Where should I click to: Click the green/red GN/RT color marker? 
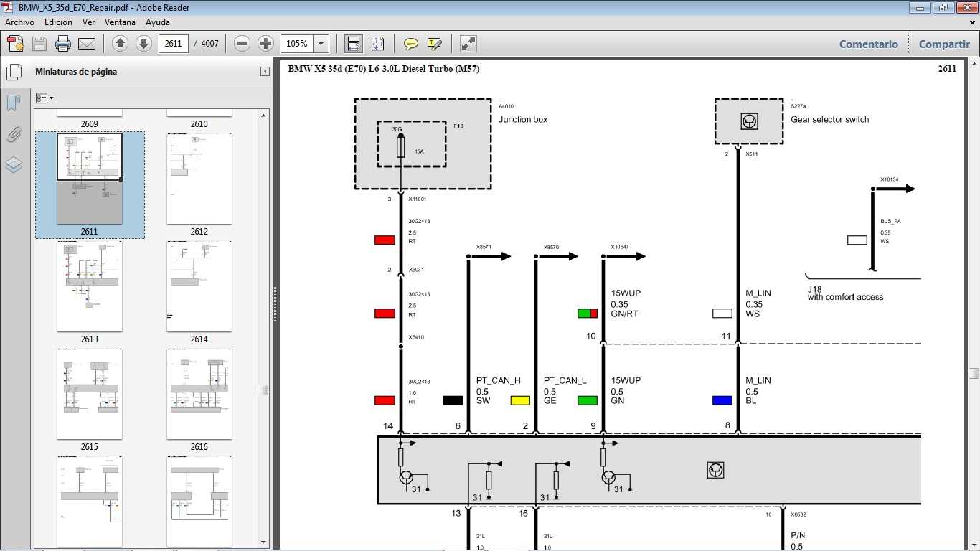coord(588,313)
